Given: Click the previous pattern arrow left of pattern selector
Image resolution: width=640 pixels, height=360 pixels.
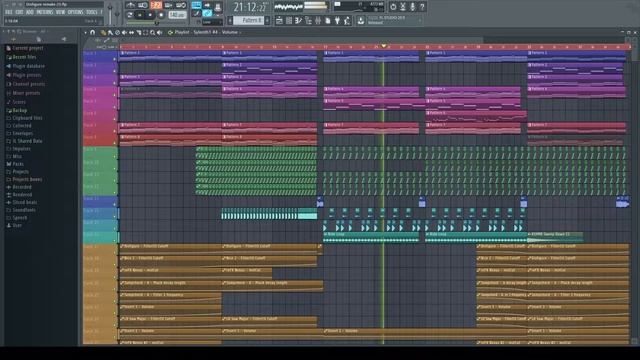Looking at the screenshot, I should pyautogui.click(x=230, y=20).
